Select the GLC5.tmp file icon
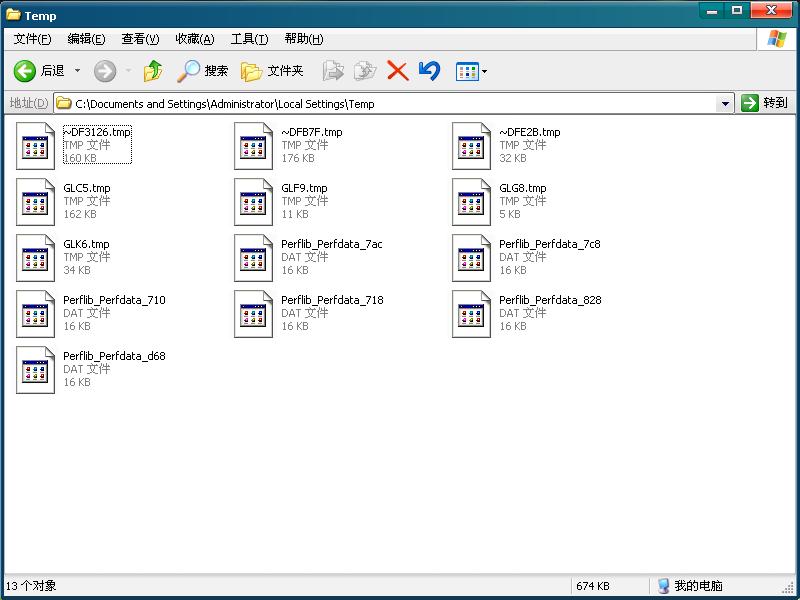This screenshot has width=800, height=600. 35,202
